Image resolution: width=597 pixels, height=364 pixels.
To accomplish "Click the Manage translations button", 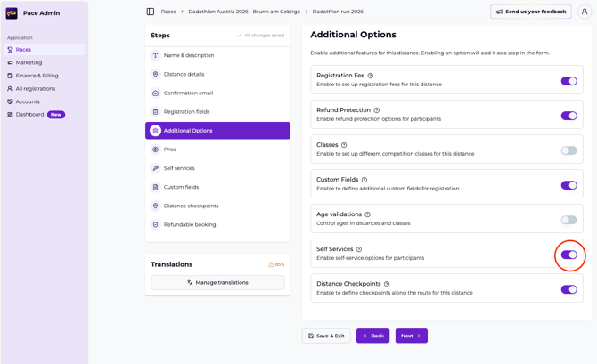I will 217,282.
